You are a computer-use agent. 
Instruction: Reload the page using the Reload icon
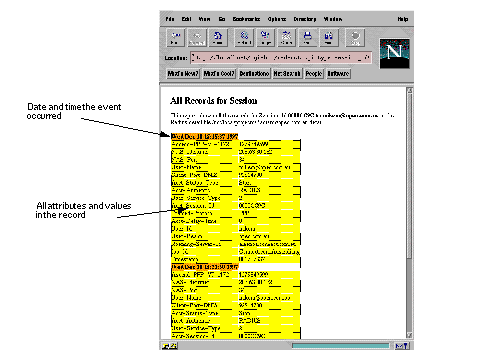(244, 37)
